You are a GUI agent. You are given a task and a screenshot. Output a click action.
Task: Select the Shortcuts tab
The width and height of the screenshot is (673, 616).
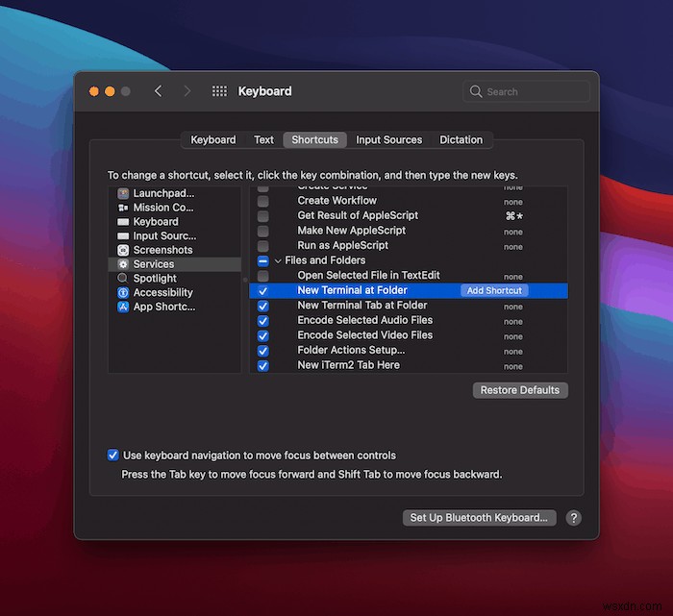[314, 140]
